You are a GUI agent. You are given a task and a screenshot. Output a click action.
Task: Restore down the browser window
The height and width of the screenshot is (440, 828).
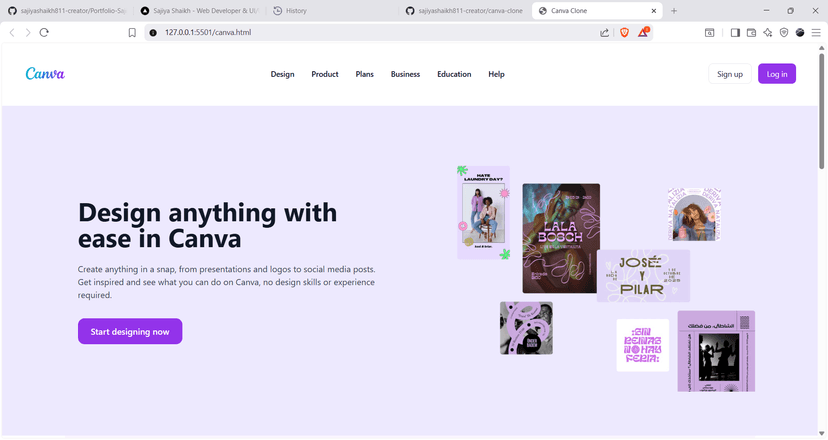791,11
